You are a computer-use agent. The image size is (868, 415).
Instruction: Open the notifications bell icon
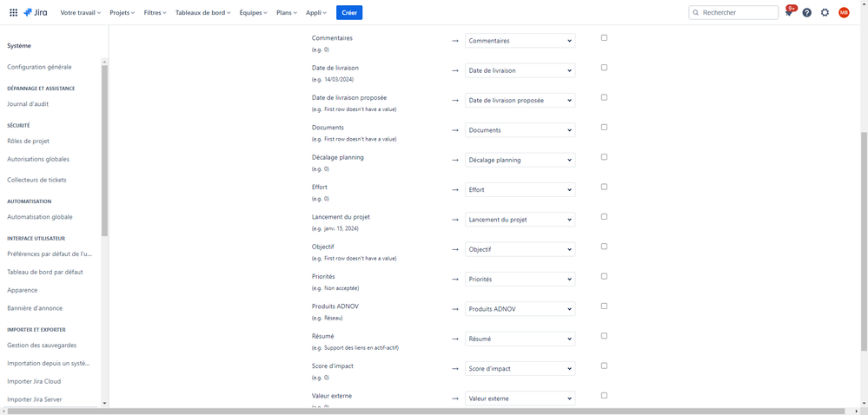coord(789,12)
